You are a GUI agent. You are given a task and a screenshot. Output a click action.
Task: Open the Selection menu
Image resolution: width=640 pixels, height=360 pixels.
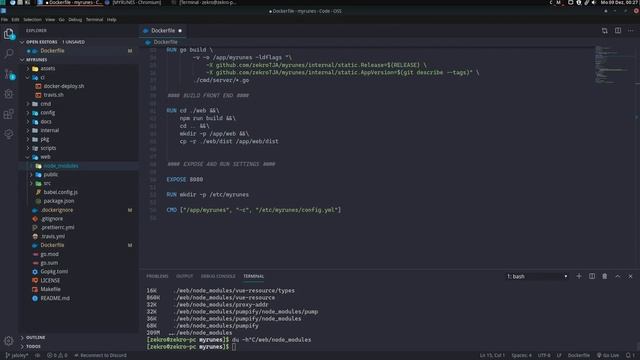click(32, 20)
